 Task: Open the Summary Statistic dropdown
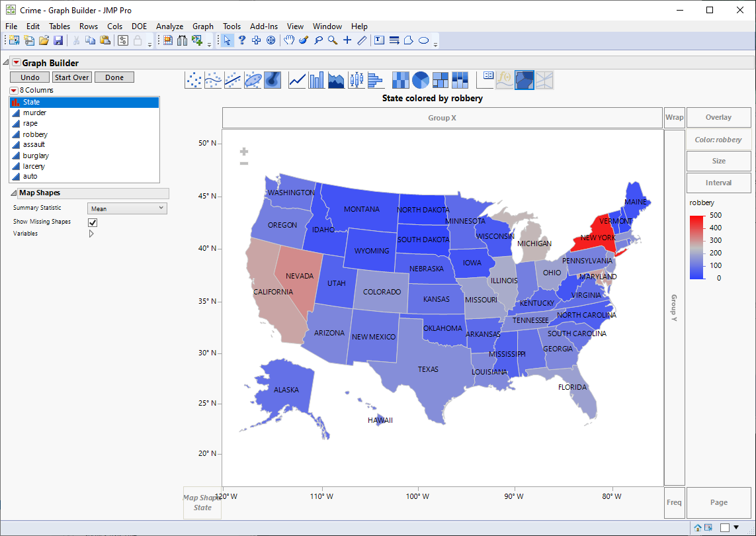126,208
